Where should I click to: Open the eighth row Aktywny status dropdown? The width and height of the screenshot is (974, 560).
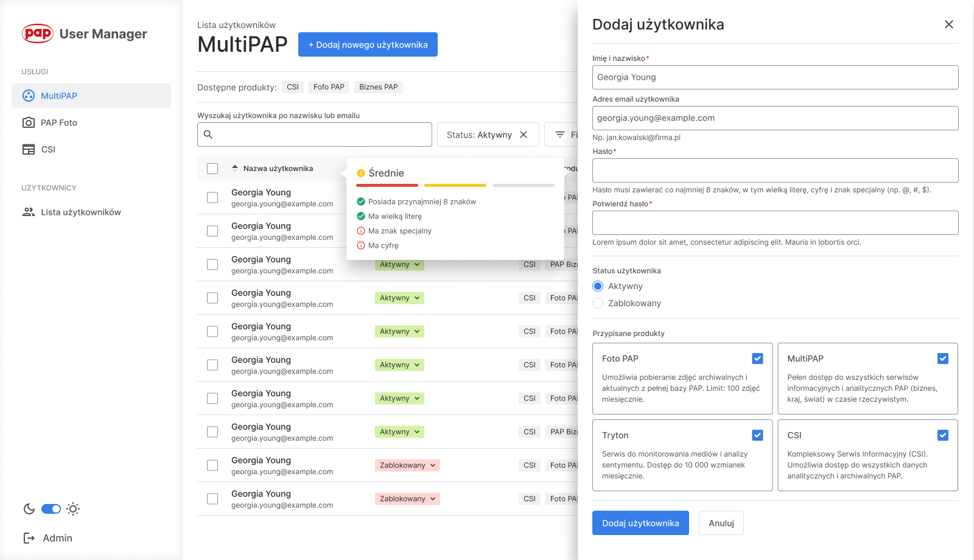point(399,432)
